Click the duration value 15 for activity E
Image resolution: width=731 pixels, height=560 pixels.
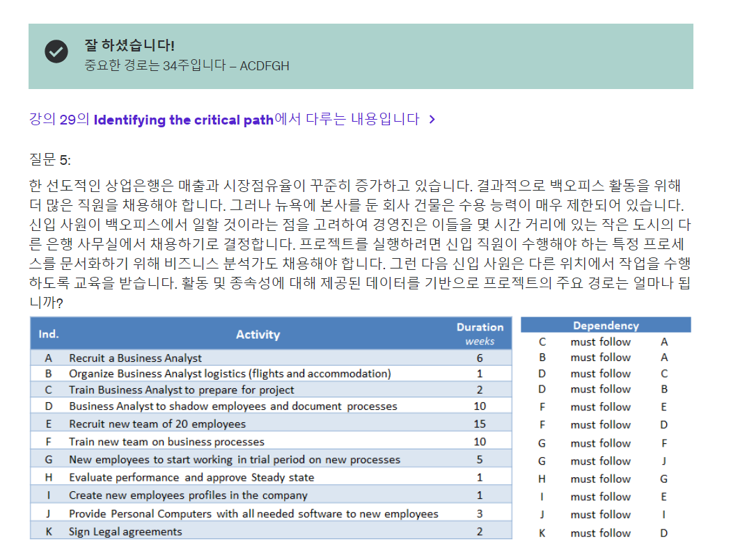480,424
